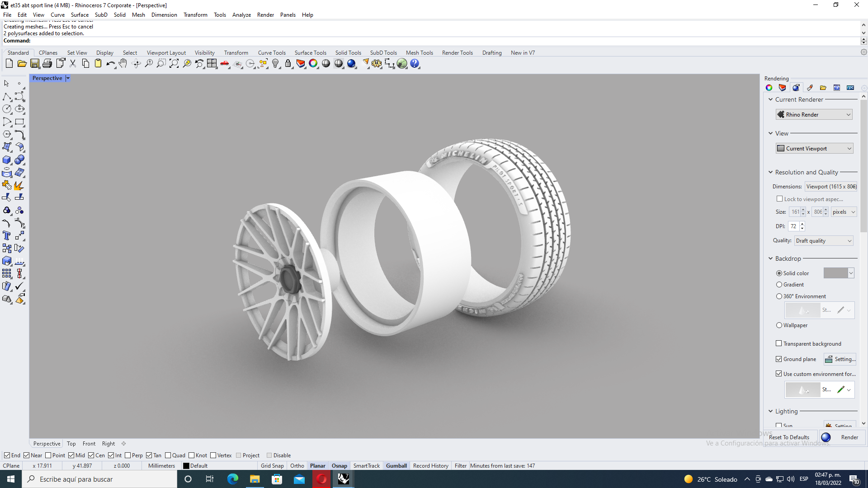Enable Transparent background
Image resolution: width=868 pixels, height=488 pixels.
779,343
